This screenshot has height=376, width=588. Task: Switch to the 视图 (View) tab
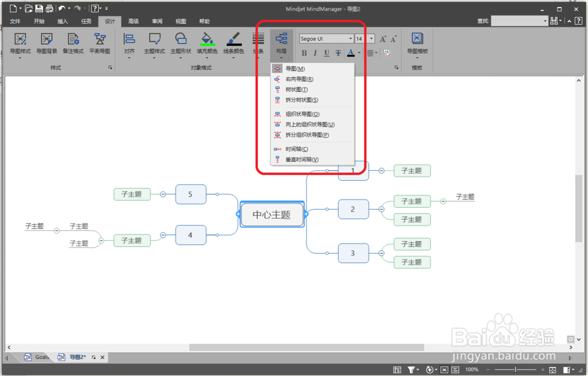[181, 21]
